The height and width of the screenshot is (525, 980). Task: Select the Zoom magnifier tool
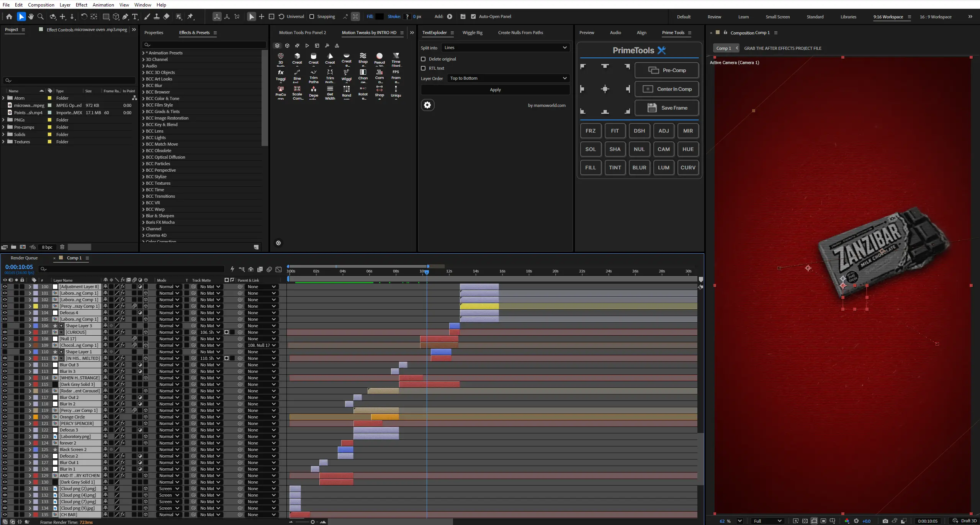coord(41,16)
